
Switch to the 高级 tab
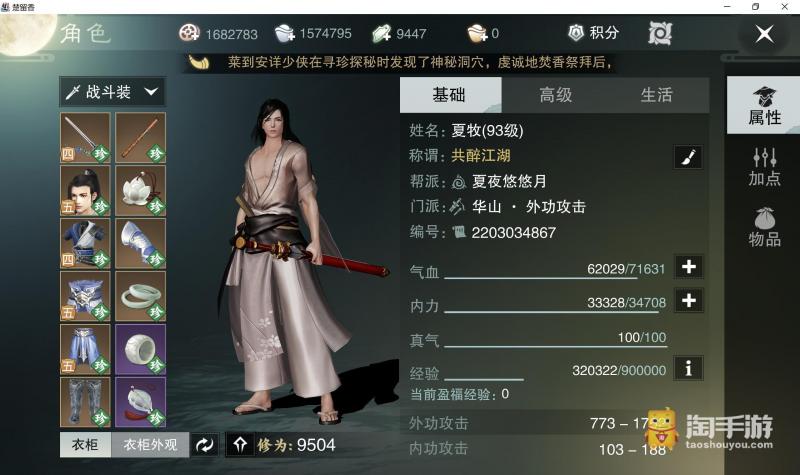pyautogui.click(x=556, y=95)
